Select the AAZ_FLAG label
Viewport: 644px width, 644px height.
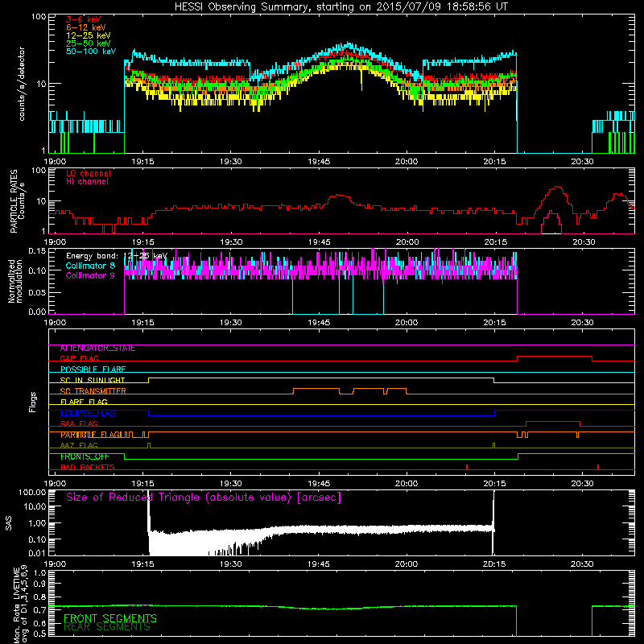coord(79,446)
